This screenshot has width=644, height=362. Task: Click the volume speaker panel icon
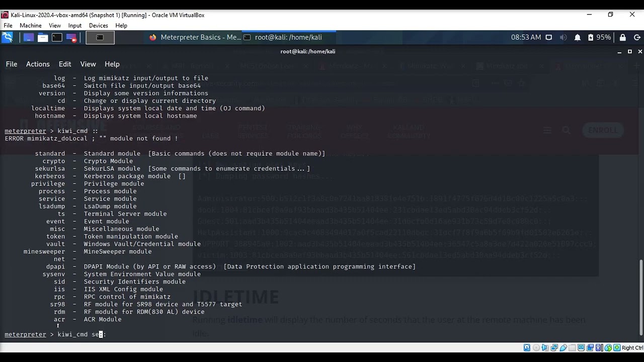pos(563,37)
